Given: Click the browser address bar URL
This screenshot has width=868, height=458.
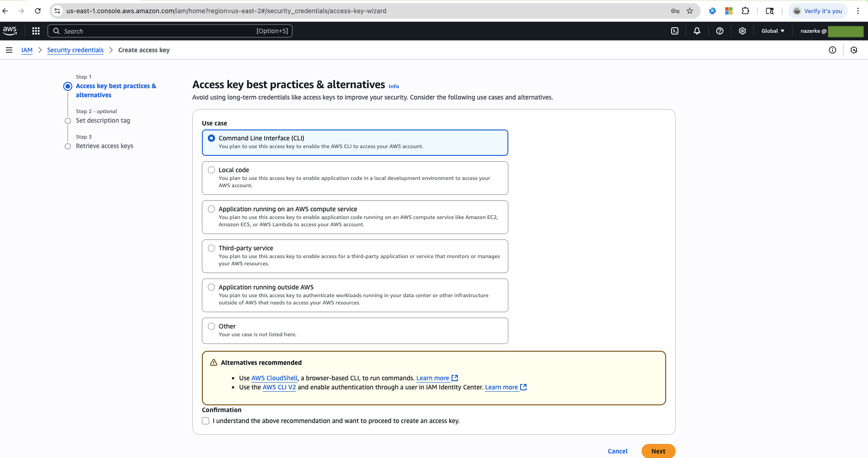Looking at the screenshot, I should pyautogui.click(x=226, y=11).
